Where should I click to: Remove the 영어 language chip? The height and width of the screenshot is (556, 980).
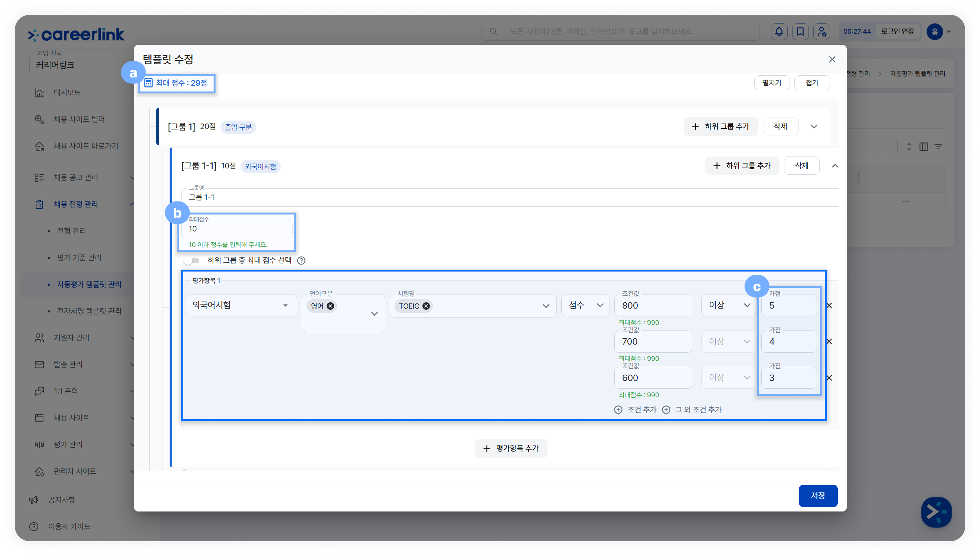click(330, 306)
